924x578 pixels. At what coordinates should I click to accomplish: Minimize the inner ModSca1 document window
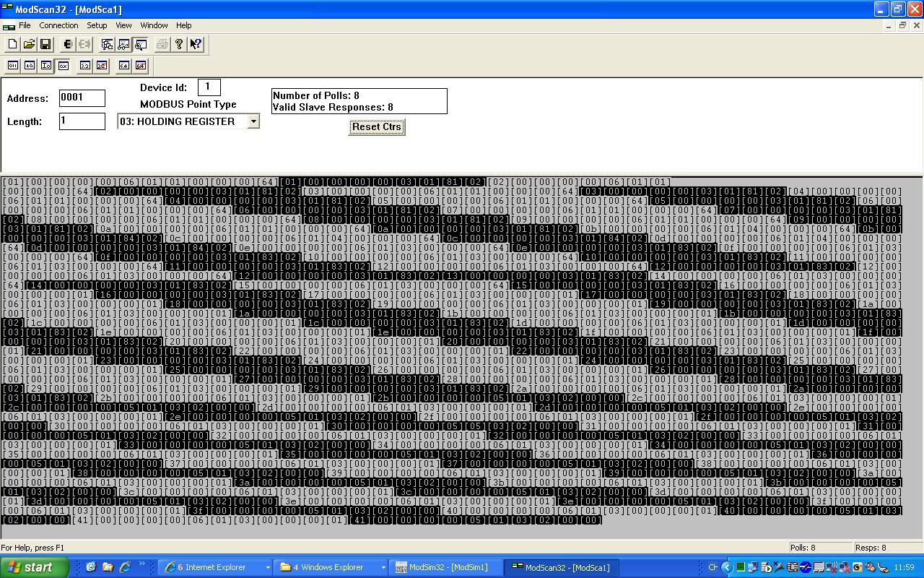click(x=889, y=25)
